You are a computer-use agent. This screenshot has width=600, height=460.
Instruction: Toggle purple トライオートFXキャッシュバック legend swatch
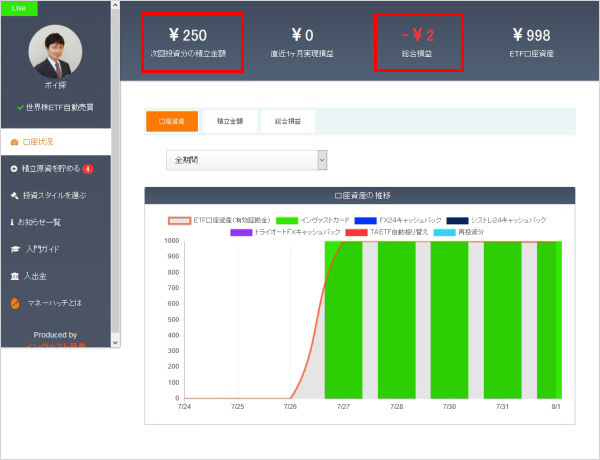tap(241, 232)
